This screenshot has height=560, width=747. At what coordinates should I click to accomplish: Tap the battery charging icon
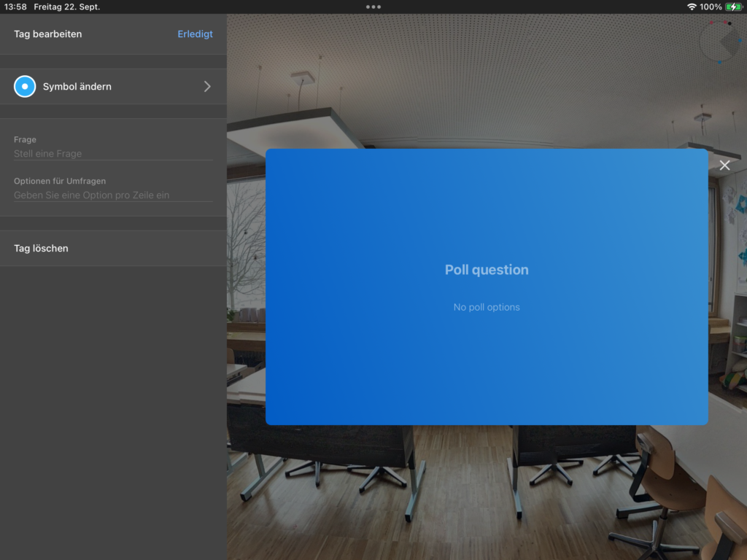click(x=733, y=7)
